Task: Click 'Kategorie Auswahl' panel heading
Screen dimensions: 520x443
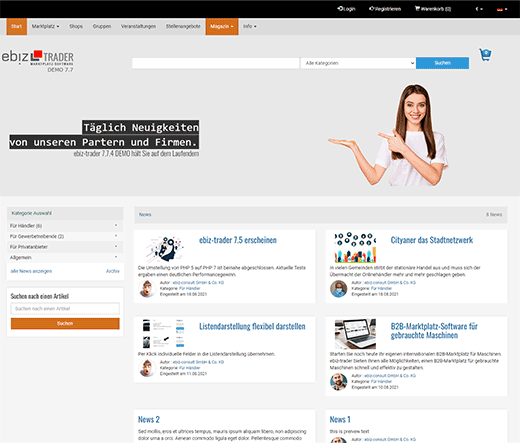Action: pyautogui.click(x=32, y=213)
